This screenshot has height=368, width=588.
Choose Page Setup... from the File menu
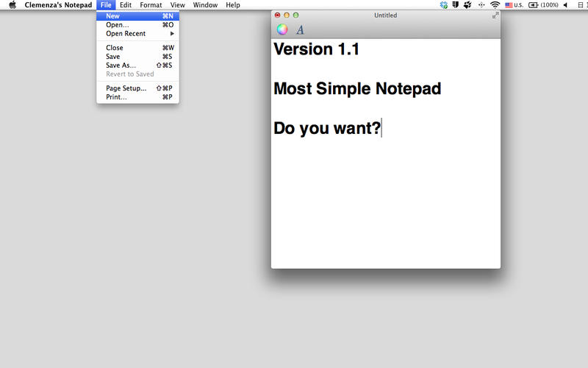pos(137,88)
